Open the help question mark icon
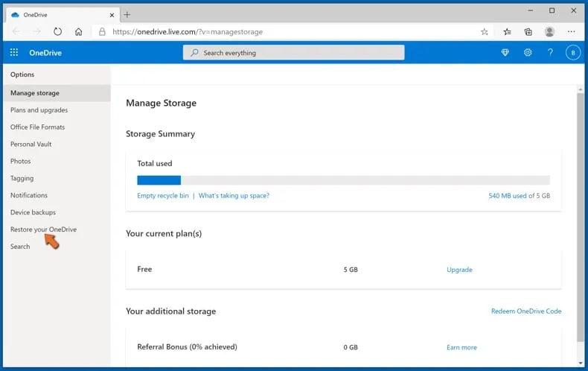 point(550,53)
